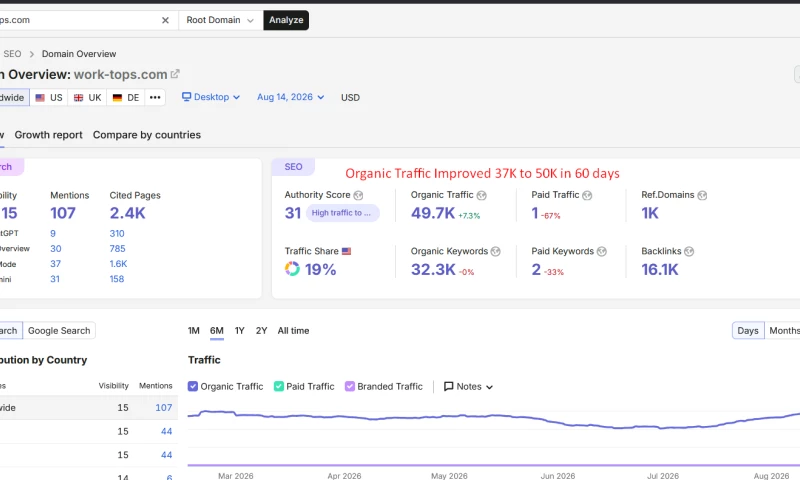This screenshot has width=800, height=480.
Task: Click the Domain Overview breadcrumb
Action: tap(79, 54)
